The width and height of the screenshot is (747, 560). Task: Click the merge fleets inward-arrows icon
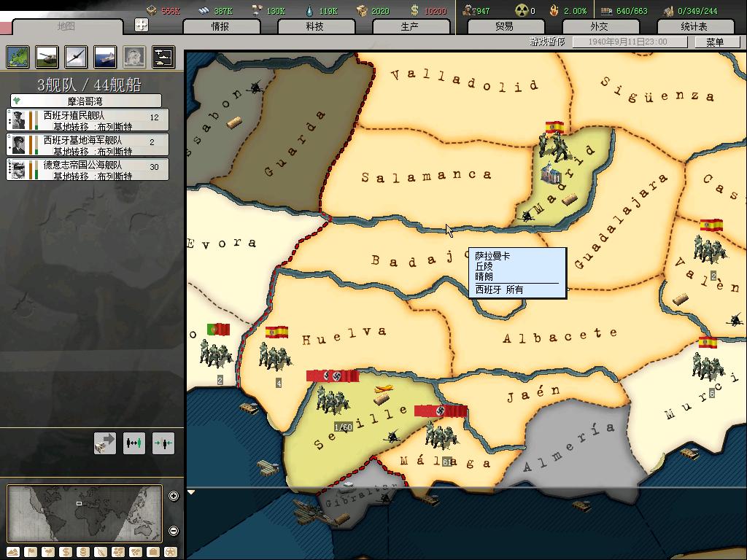(163, 443)
